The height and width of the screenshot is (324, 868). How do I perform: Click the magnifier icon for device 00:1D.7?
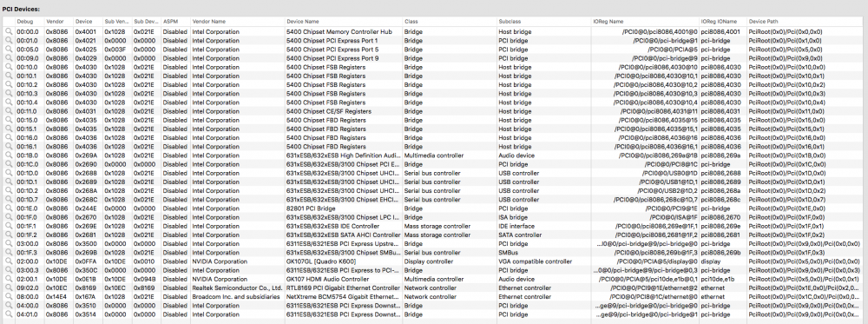click(x=9, y=200)
